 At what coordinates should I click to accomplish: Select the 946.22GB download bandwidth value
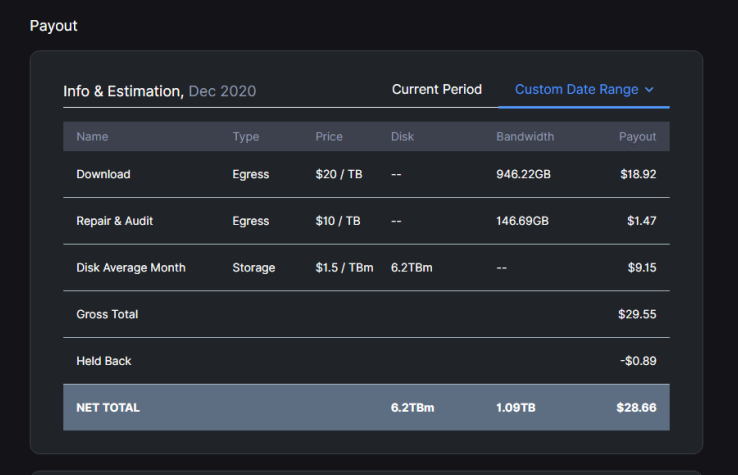point(523,174)
